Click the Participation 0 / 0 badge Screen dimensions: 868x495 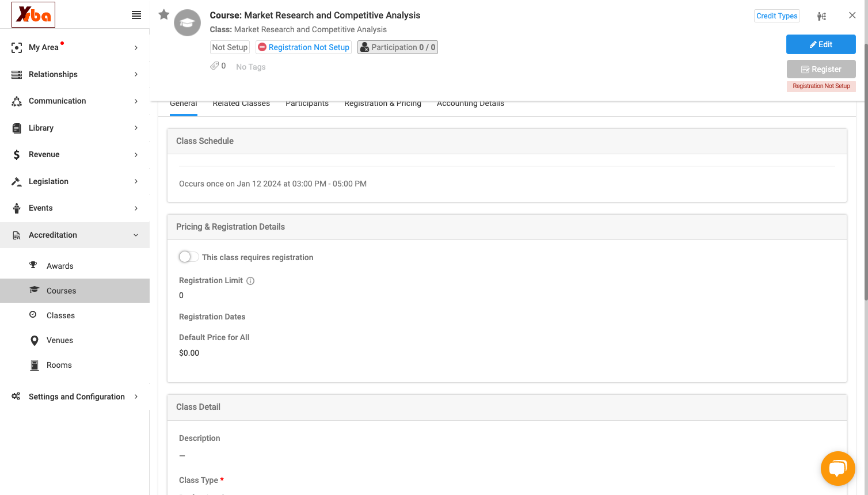tap(398, 47)
